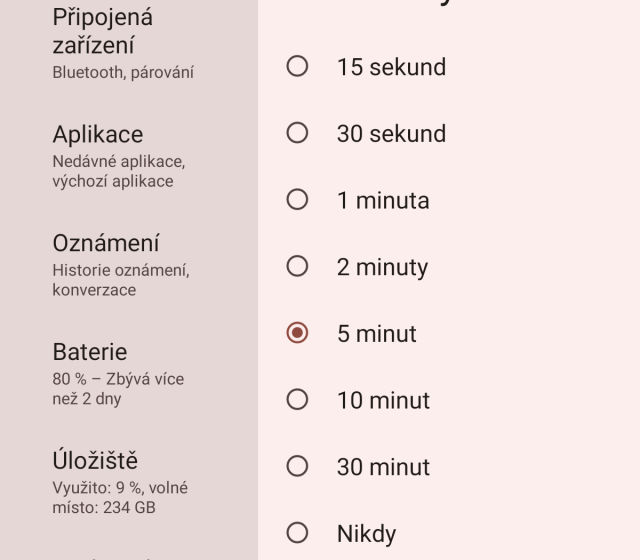Go to Oznámení settings
This screenshot has height=560, width=640.
click(x=106, y=243)
